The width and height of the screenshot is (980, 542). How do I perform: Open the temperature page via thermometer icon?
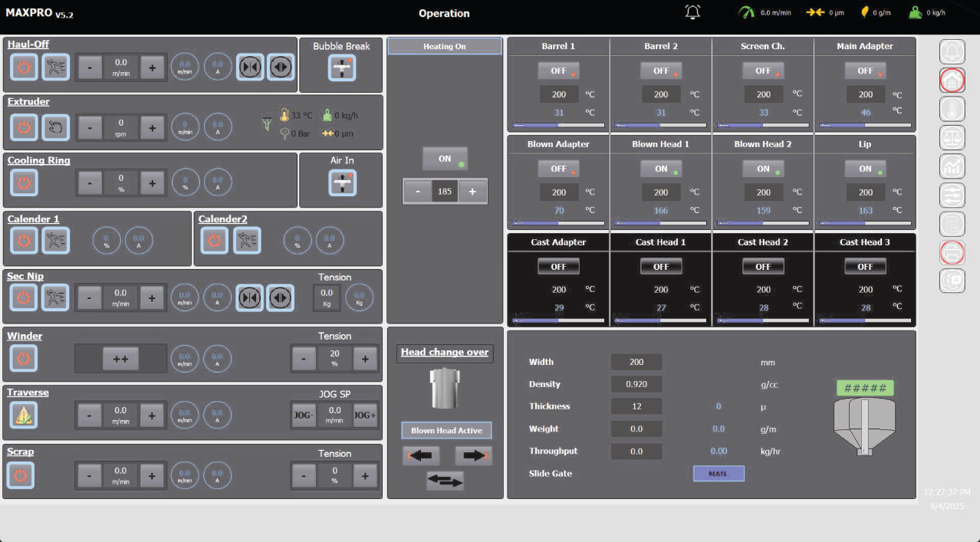click(x=952, y=109)
